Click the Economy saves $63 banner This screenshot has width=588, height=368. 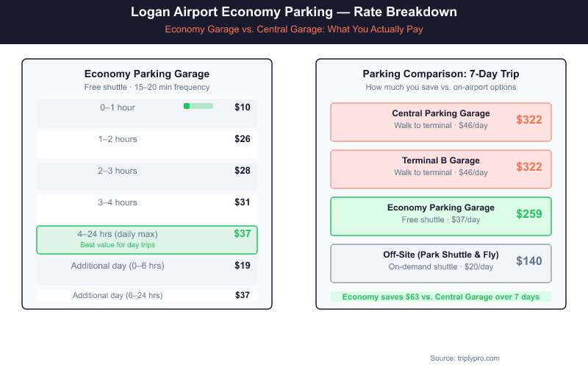pyautogui.click(x=440, y=297)
